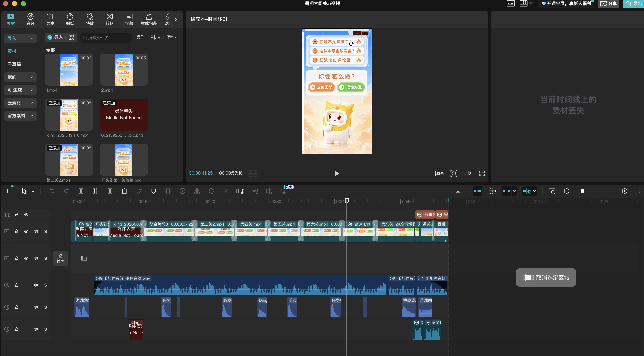The height and width of the screenshot is (356, 644).
Task: Show more tabs with double chevron
Action: pos(176,19)
